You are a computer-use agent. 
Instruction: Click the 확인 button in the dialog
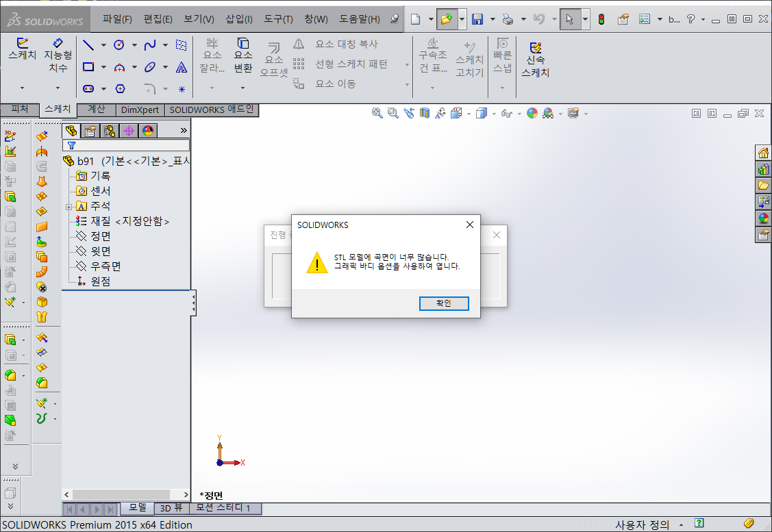point(444,303)
